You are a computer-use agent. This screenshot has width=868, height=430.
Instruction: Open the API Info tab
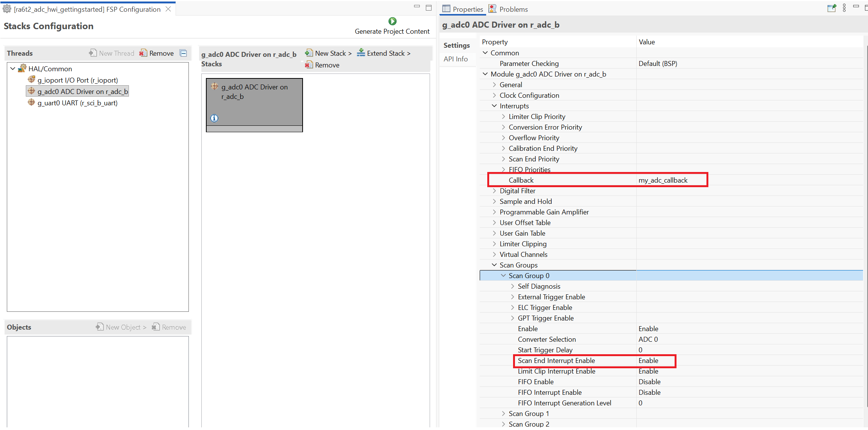tap(456, 59)
